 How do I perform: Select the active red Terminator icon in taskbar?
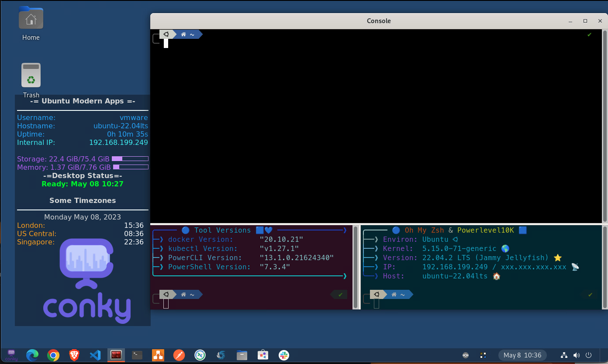tap(116, 355)
